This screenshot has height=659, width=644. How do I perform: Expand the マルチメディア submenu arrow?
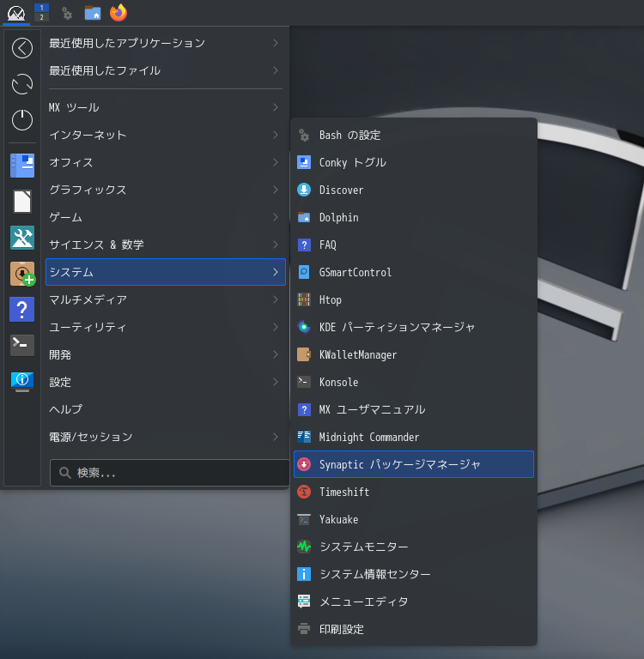pos(276,299)
